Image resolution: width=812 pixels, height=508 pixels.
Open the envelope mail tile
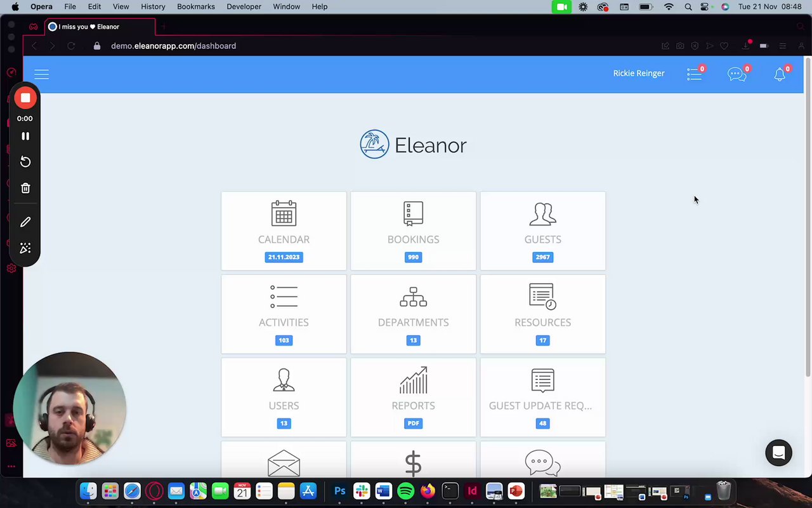[x=284, y=460]
